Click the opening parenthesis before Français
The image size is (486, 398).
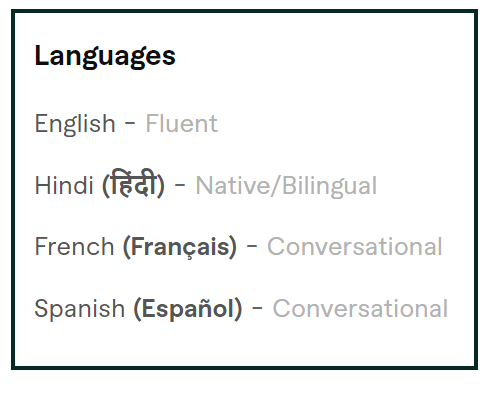coord(126,248)
